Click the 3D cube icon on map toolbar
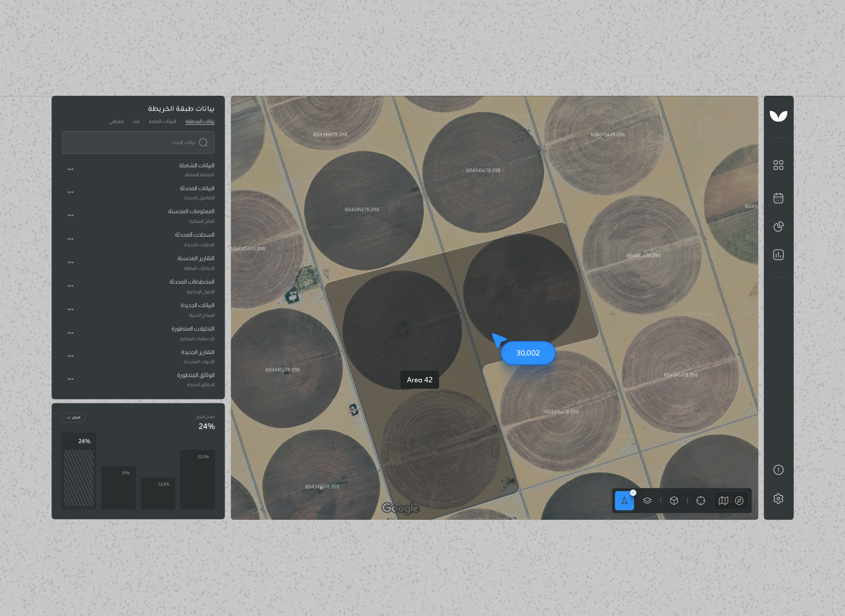Screen dimensions: 845x616 point(674,501)
